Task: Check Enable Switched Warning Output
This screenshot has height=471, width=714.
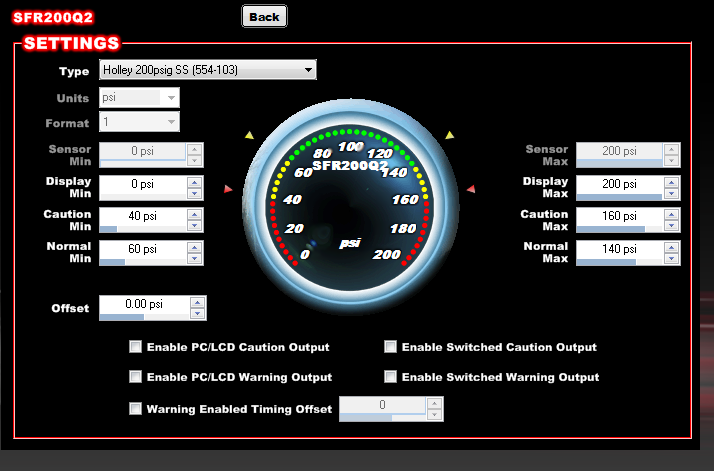Action: pyautogui.click(x=390, y=377)
